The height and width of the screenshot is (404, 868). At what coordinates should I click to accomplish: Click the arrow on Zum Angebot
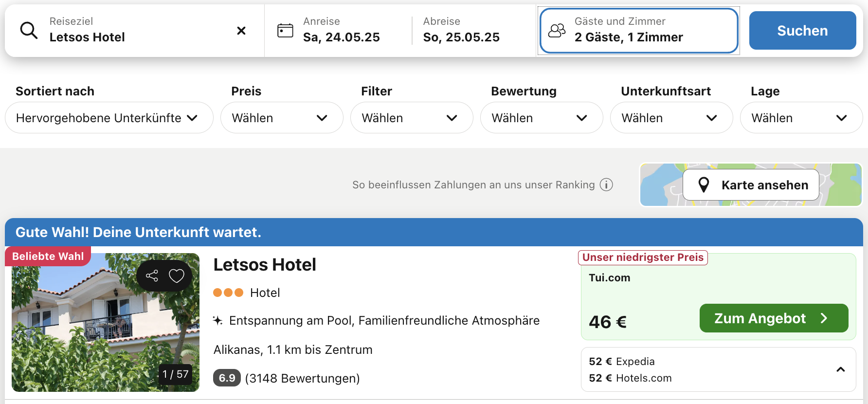pyautogui.click(x=824, y=318)
